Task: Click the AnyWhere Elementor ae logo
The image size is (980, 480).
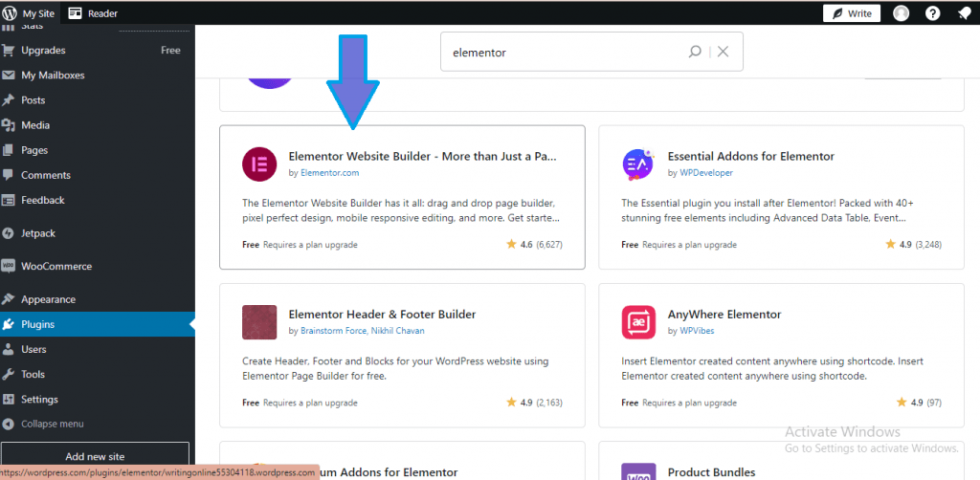Action: [638, 322]
